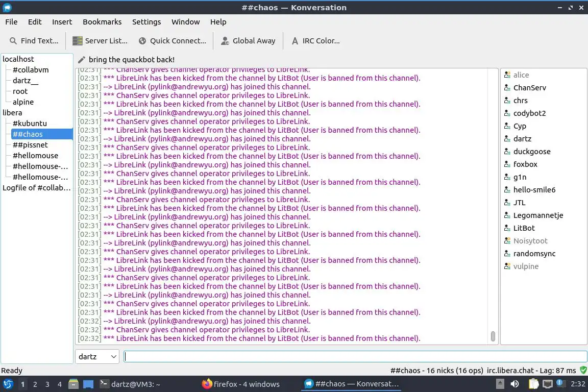Switch to virtual desktop 3
The image size is (588, 392).
pyautogui.click(x=47, y=384)
